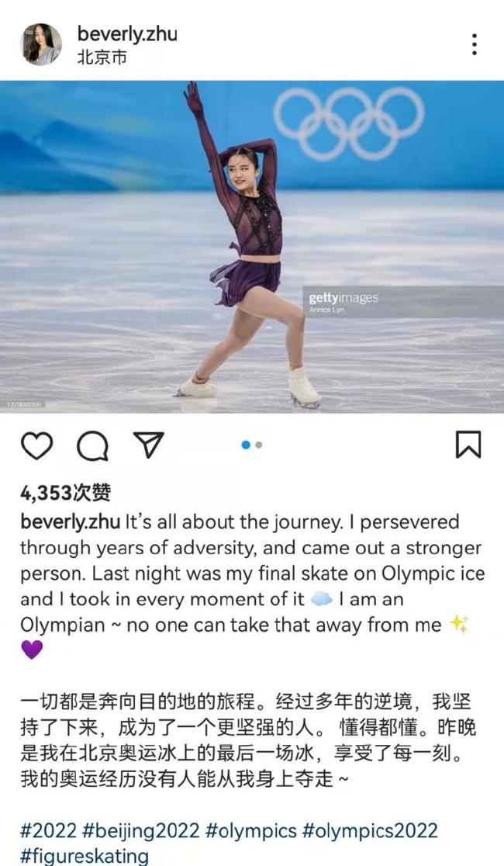This screenshot has width=504, height=866.
Task: Tap the purple heart emoji in caption
Action: point(32,649)
